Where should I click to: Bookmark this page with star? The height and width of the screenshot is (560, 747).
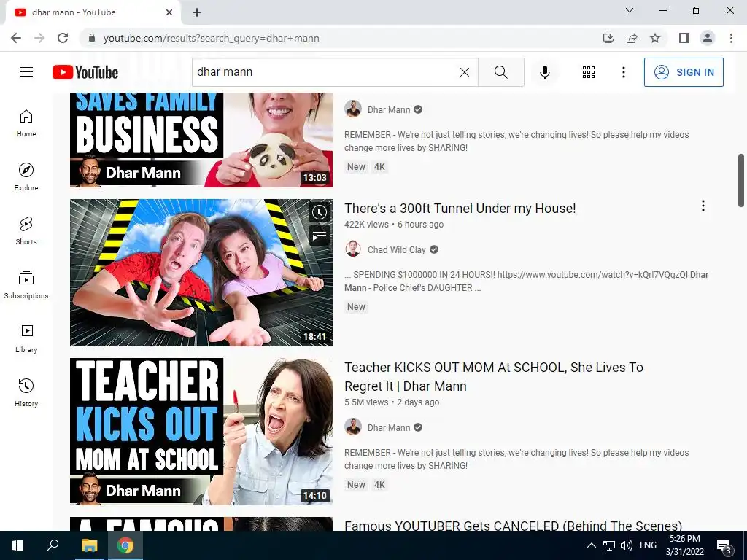655,38
